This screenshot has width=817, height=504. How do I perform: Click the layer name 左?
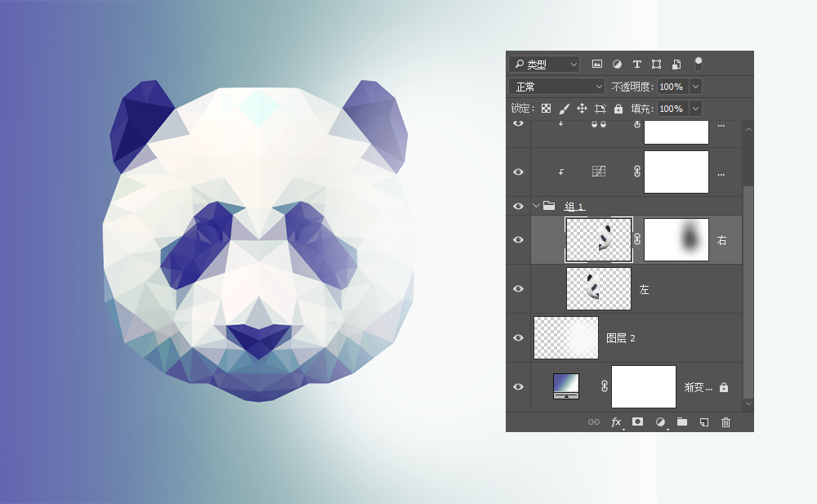(644, 289)
